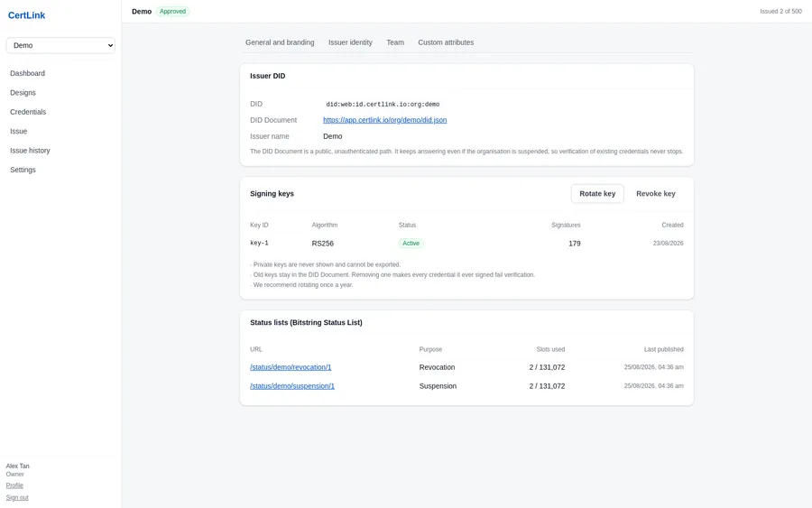Click the Suspension purpose cell

point(438,386)
